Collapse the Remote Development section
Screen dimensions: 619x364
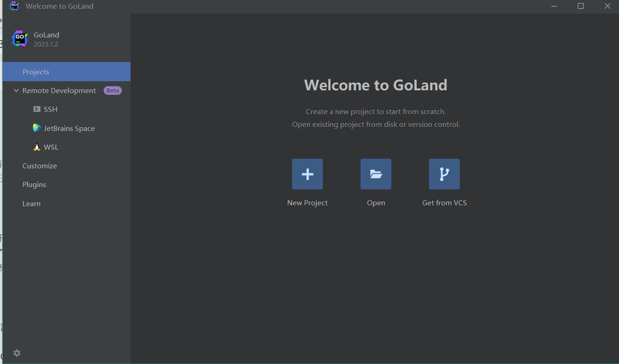(x=16, y=91)
